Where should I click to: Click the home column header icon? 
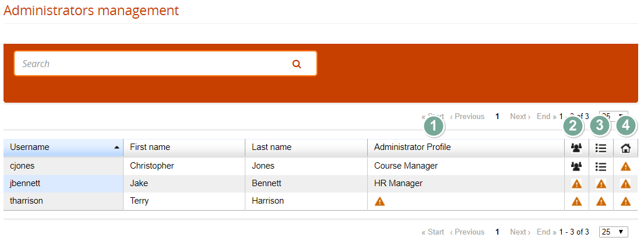pyautogui.click(x=626, y=148)
